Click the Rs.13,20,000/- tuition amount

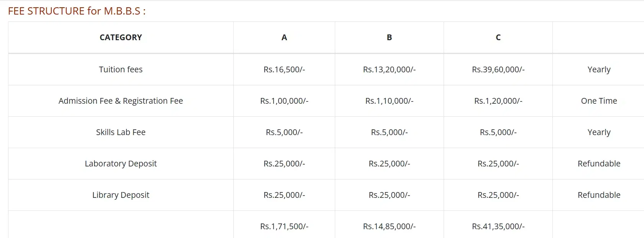coord(389,70)
